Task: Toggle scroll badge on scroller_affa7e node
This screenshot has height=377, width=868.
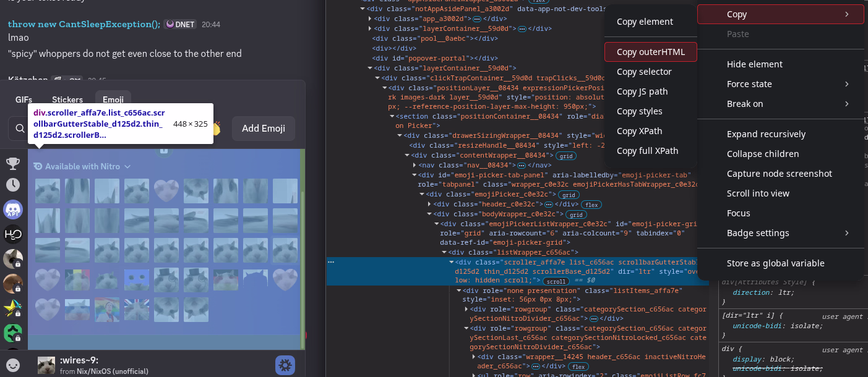Action: coord(557,281)
